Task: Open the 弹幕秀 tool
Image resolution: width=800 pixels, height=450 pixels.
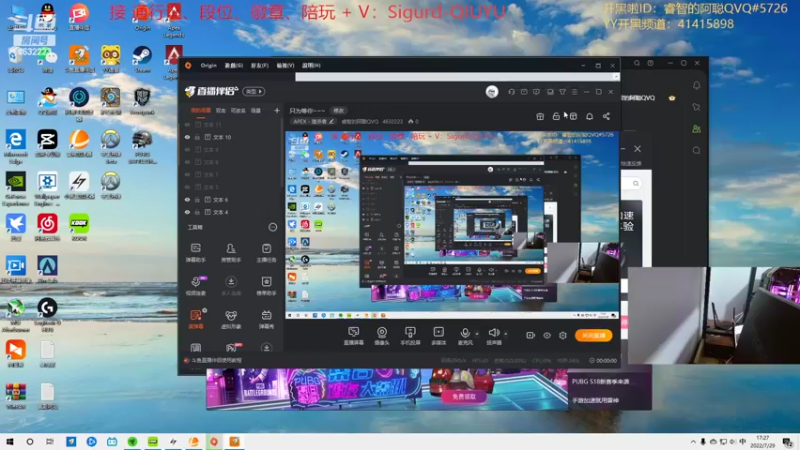Action: [x=266, y=319]
